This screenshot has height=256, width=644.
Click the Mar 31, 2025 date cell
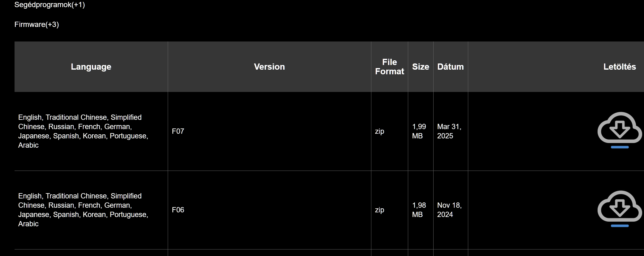click(449, 131)
